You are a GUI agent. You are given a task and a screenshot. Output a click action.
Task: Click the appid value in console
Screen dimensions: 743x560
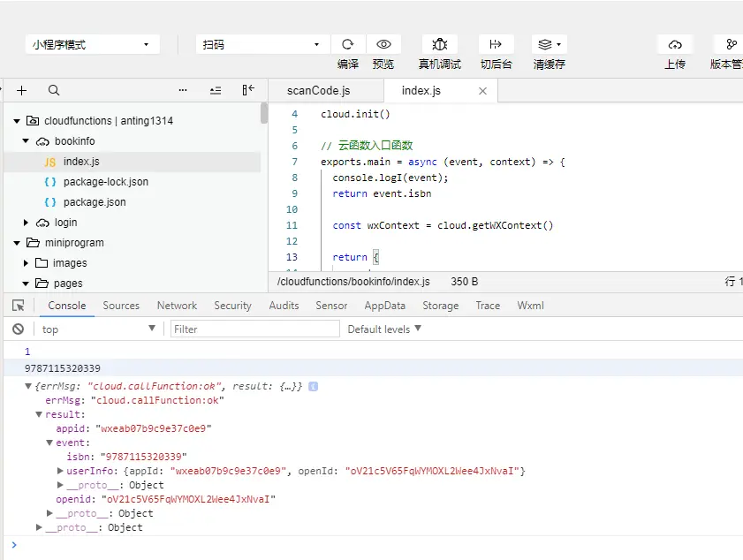[x=154, y=428]
